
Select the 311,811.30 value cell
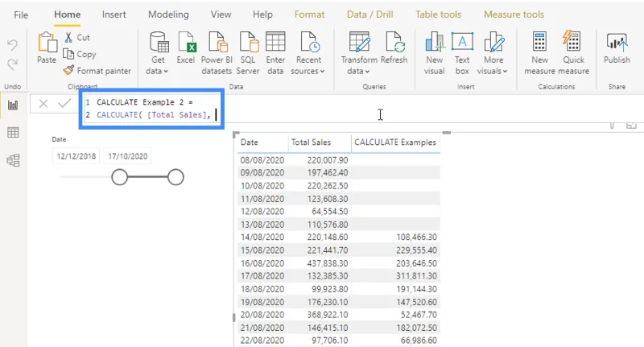[416, 276]
